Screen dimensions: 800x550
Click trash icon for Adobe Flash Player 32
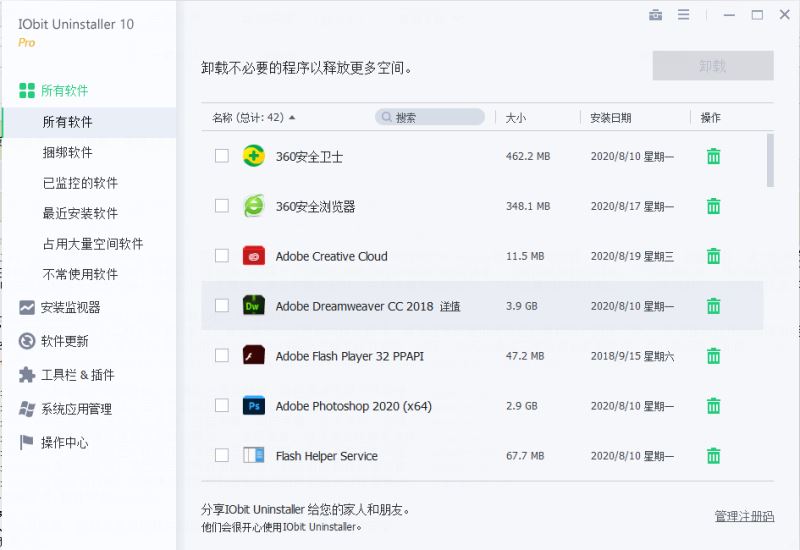[713, 356]
